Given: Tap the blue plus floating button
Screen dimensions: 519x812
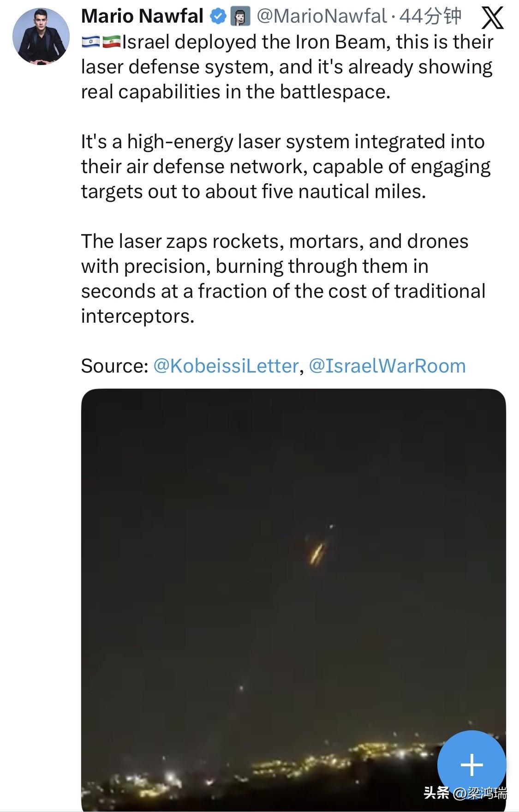Looking at the screenshot, I should [471, 765].
